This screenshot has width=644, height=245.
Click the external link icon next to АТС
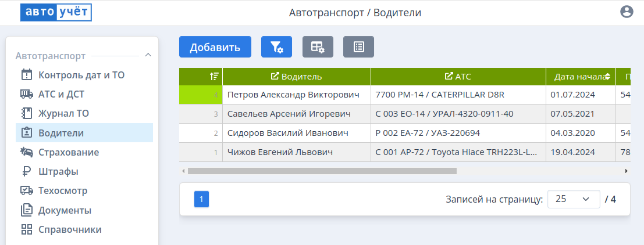click(x=449, y=77)
